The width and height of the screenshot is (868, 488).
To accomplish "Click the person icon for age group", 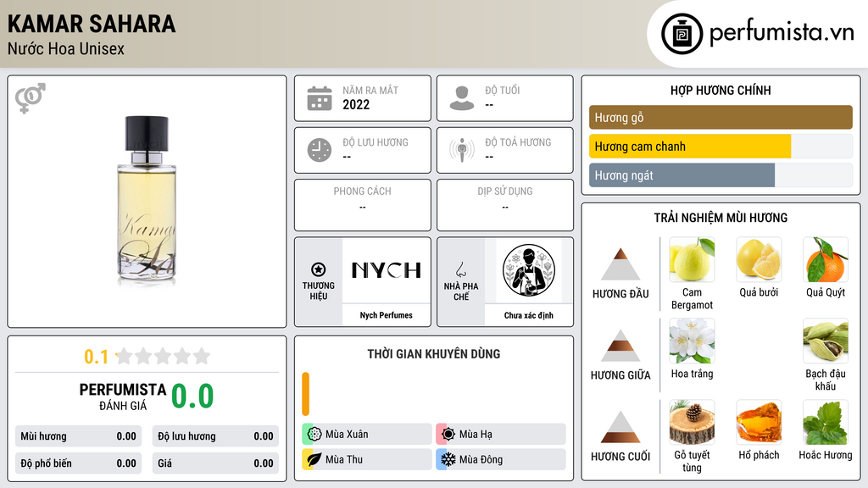I will (x=462, y=98).
